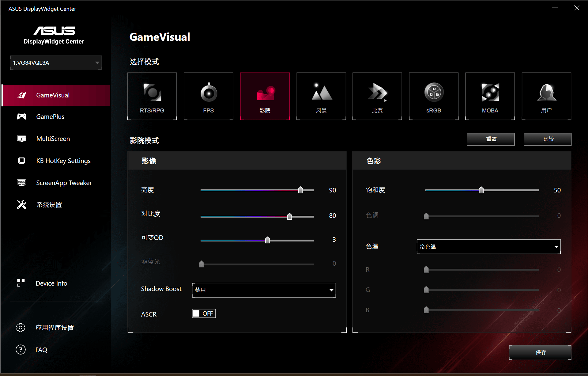
Task: Toggle the ASCR OFF switch
Action: [x=204, y=313]
